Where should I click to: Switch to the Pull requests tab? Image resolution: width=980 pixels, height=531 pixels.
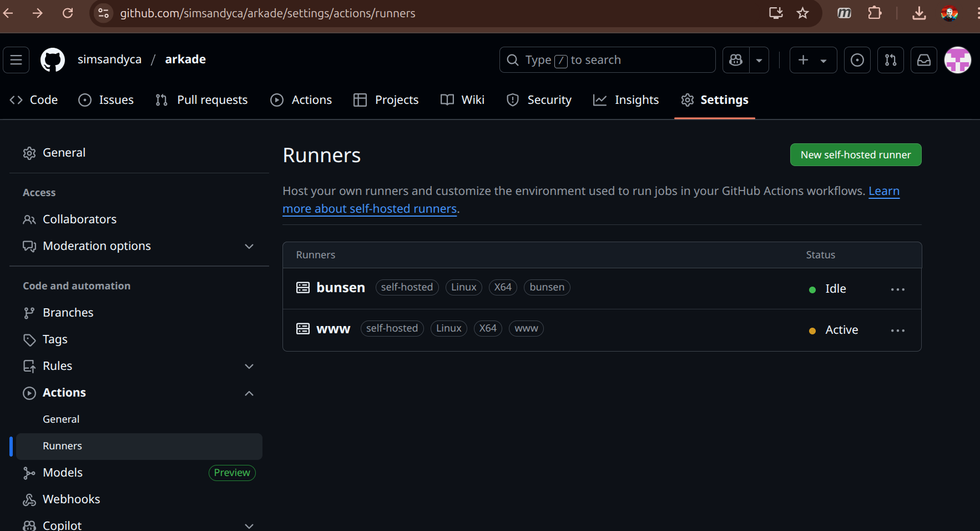[202, 100]
